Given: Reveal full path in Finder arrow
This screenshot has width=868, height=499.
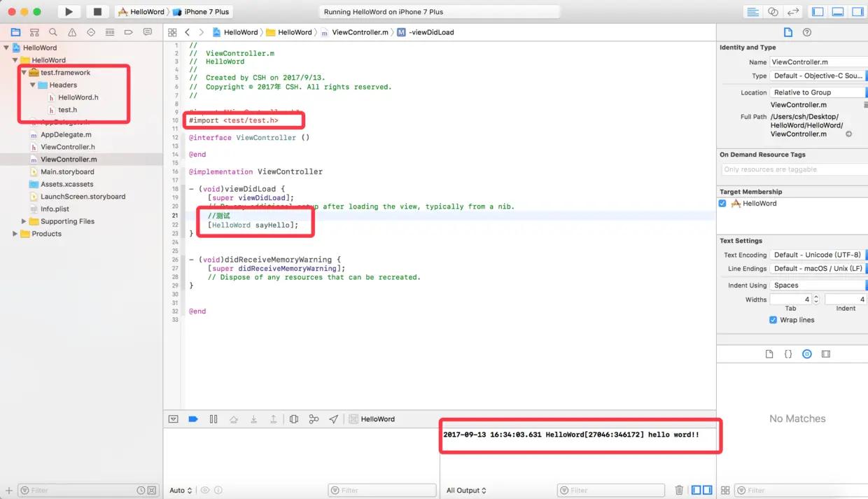Looking at the screenshot, I should click(848, 134).
